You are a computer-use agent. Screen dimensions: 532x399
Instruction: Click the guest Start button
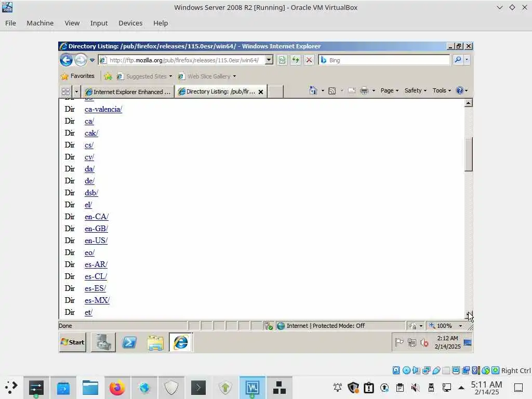tap(73, 342)
